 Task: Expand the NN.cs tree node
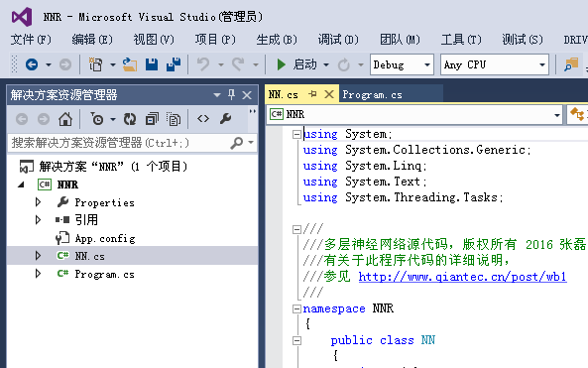click(x=38, y=256)
